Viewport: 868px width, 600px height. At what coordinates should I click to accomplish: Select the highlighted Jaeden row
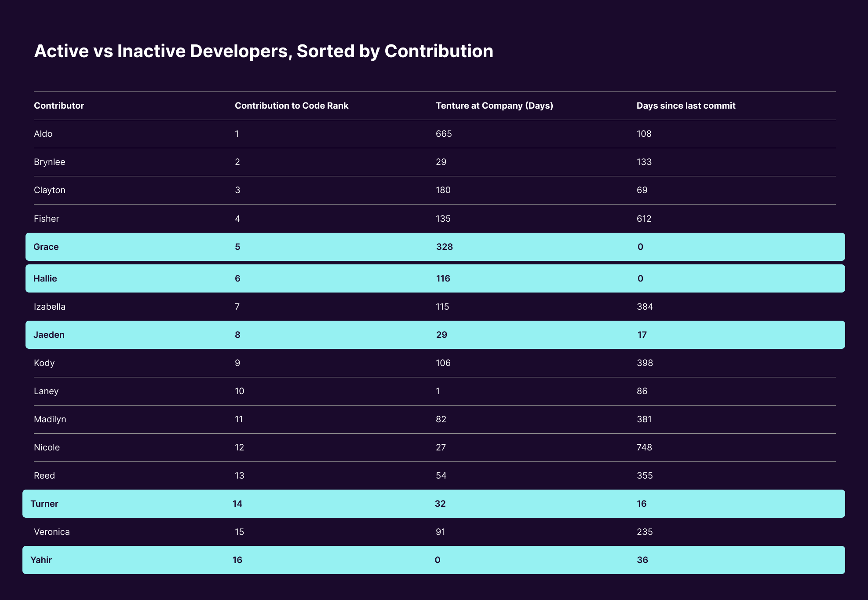[435, 335]
